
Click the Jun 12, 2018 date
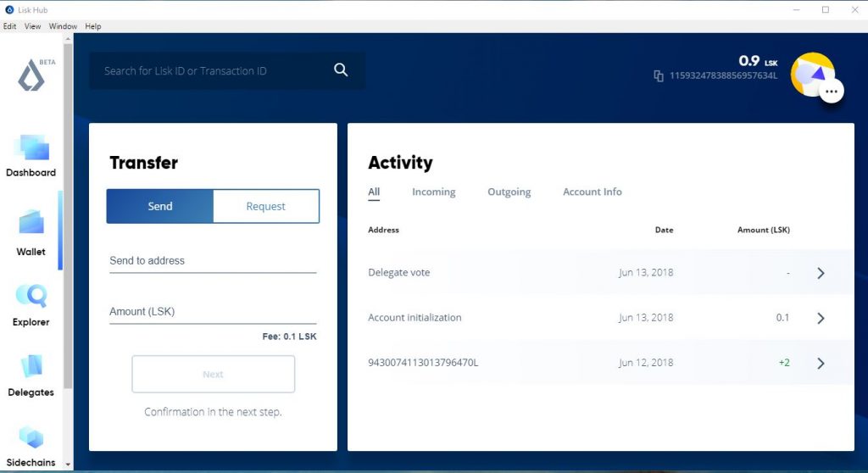(646, 363)
